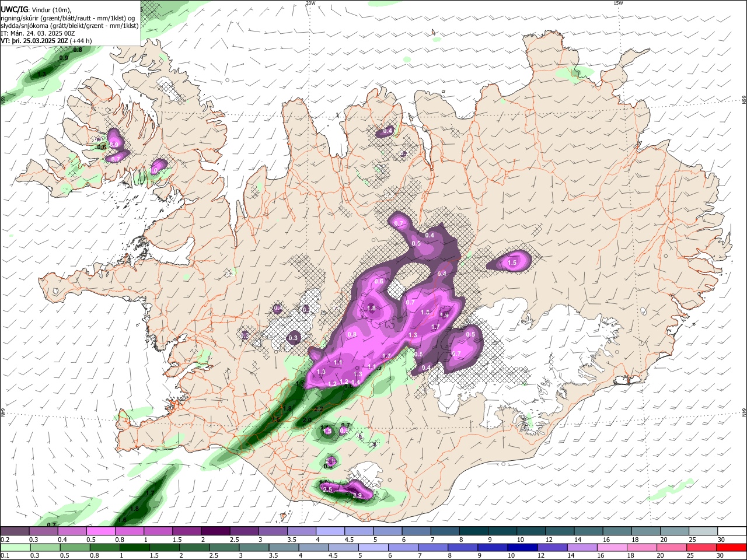
Task: Click the dark mauve 0.2 swatch on the upper snow legend
Action: 15,531
